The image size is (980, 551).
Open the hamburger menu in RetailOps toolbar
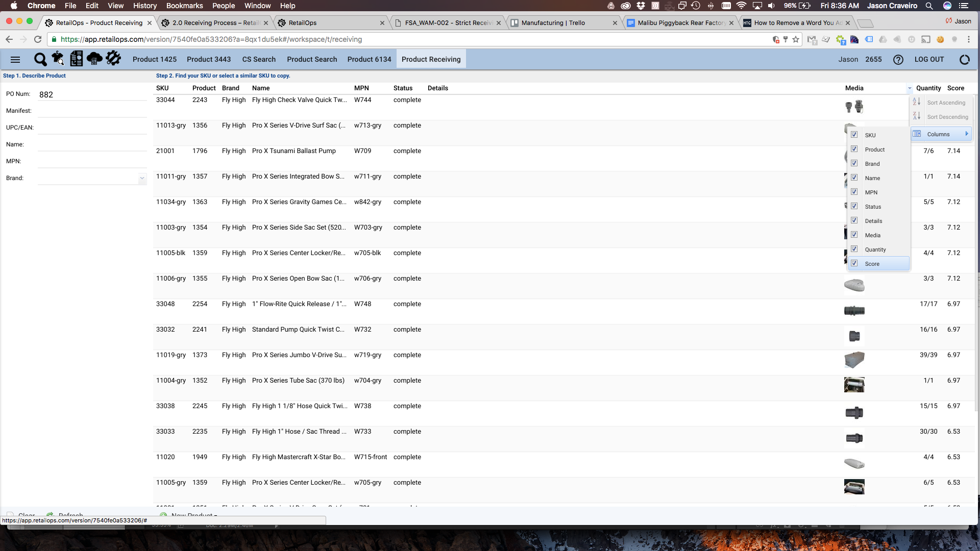point(15,60)
